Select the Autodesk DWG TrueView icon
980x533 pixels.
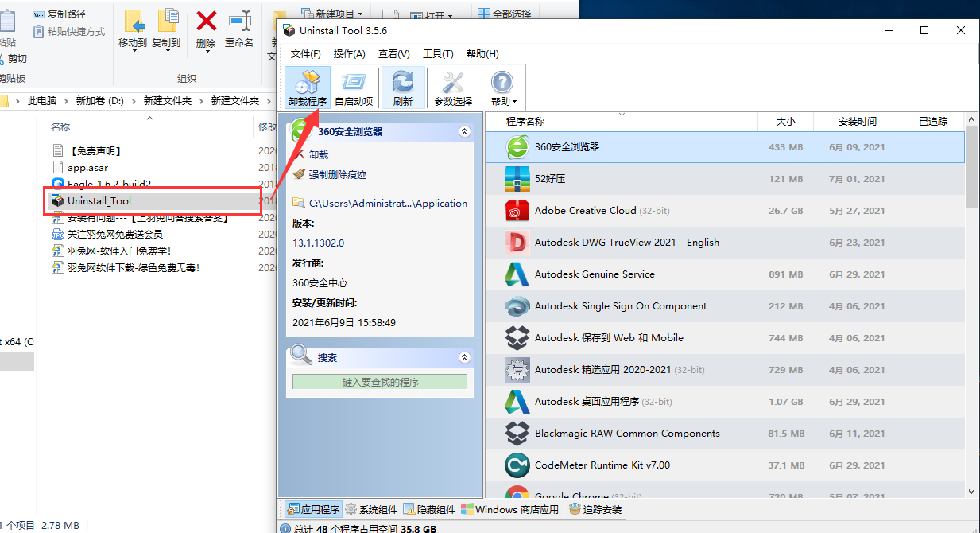click(x=517, y=243)
